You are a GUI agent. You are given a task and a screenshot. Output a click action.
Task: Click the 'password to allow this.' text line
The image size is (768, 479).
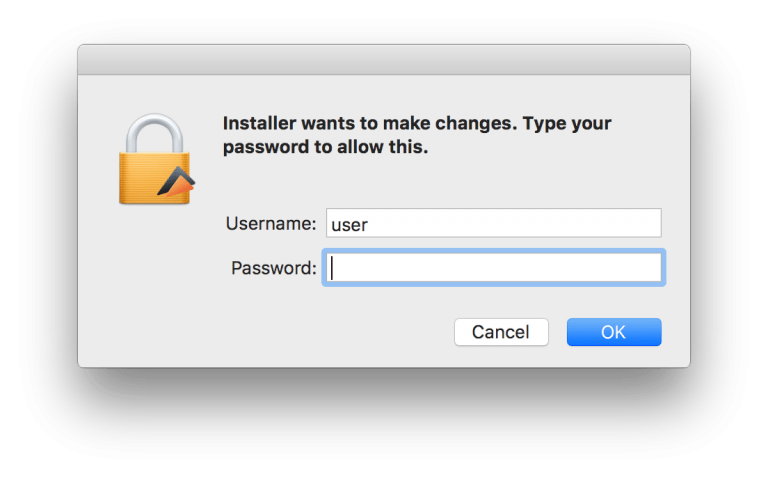point(325,147)
